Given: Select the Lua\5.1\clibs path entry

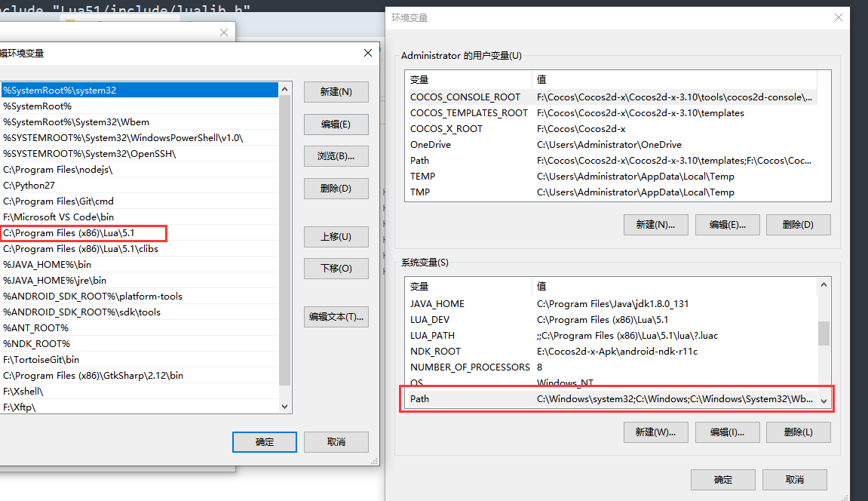Looking at the screenshot, I should 140,248.
